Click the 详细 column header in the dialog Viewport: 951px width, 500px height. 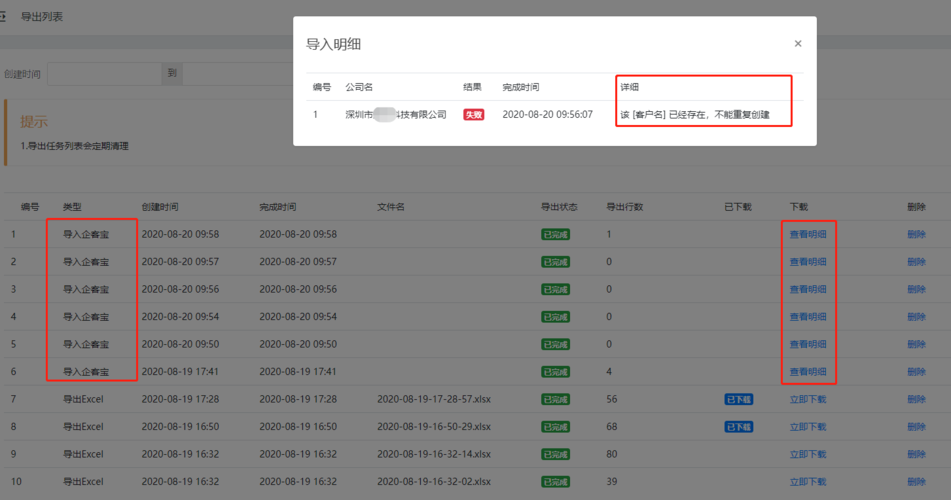click(x=630, y=87)
